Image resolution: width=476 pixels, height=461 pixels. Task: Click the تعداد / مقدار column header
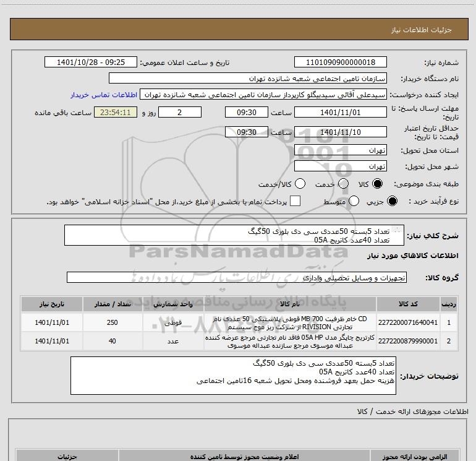(113, 304)
